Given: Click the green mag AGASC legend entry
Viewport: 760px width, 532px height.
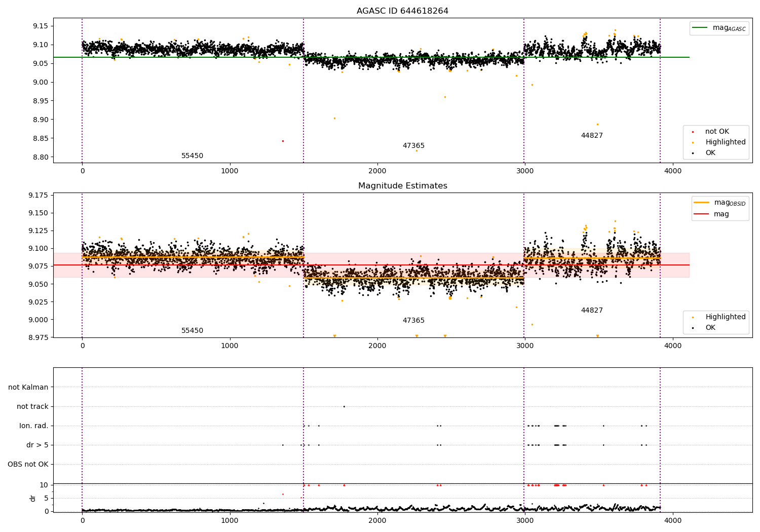Looking at the screenshot, I should coord(719,28).
